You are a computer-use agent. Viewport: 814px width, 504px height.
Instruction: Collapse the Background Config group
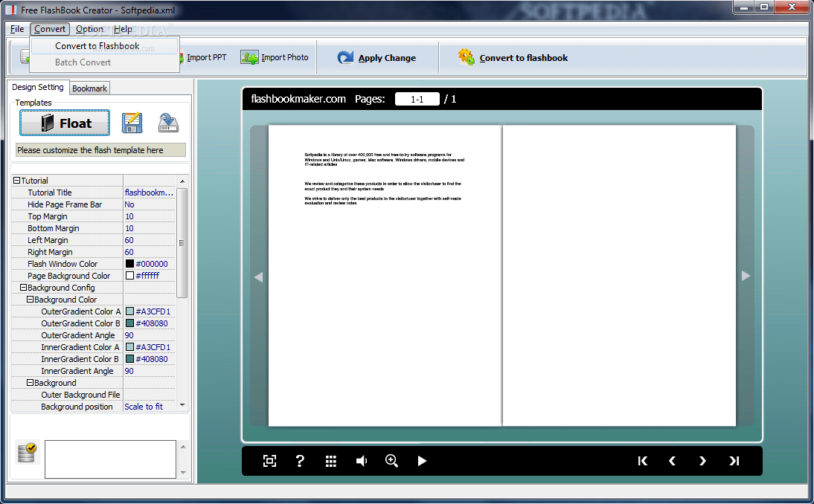23,287
